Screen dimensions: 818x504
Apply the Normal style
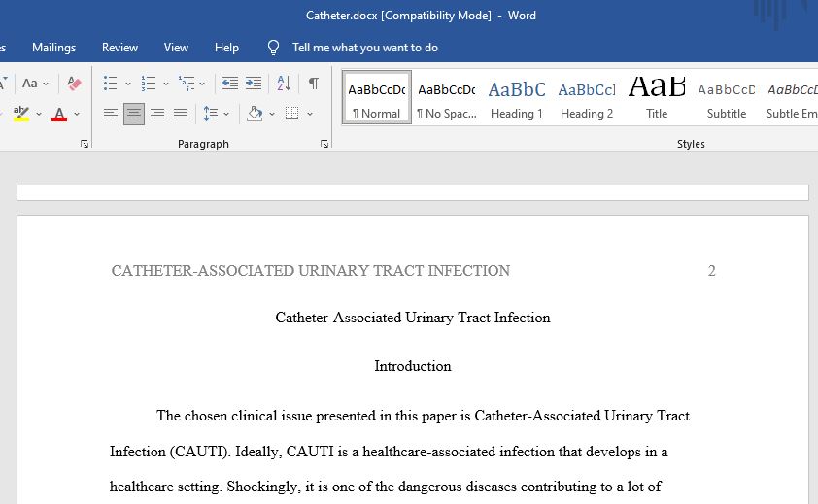pos(377,97)
